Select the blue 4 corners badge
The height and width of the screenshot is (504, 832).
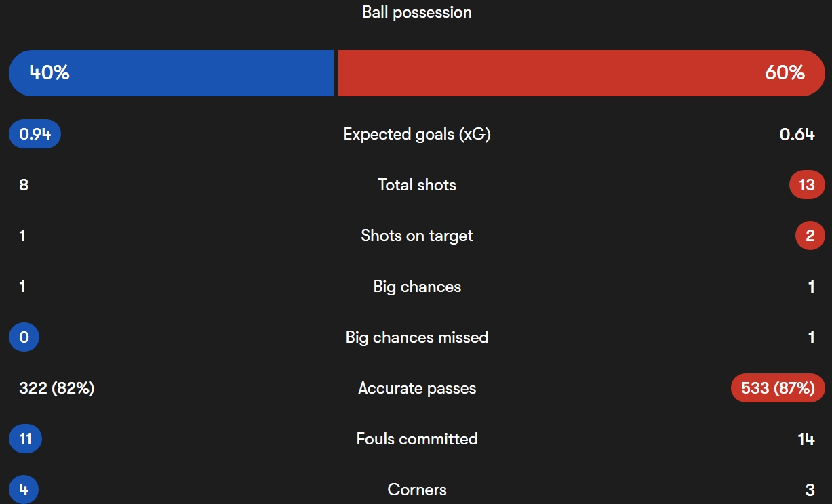[x=24, y=490]
